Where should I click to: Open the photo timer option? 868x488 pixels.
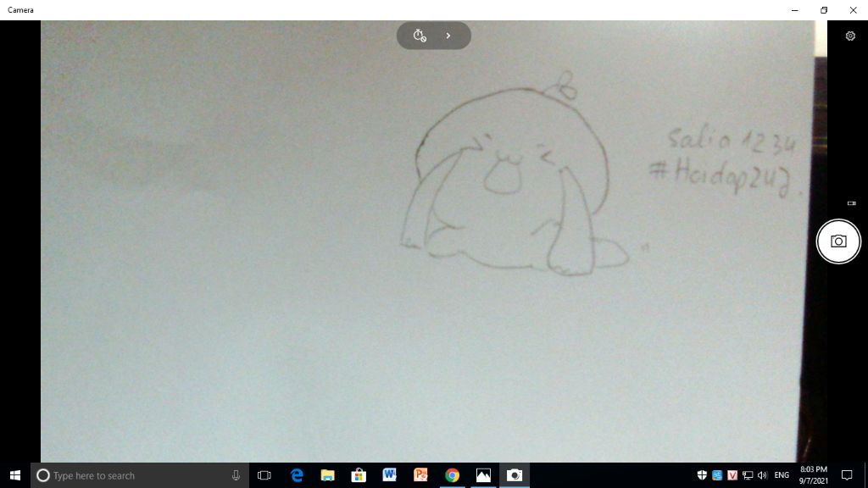420,36
